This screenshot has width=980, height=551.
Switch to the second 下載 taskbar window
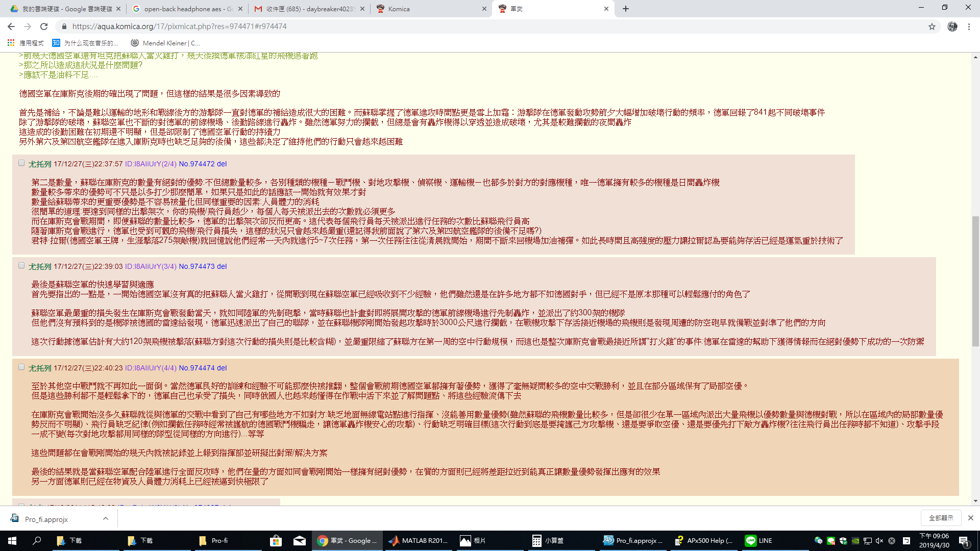(x=156, y=540)
